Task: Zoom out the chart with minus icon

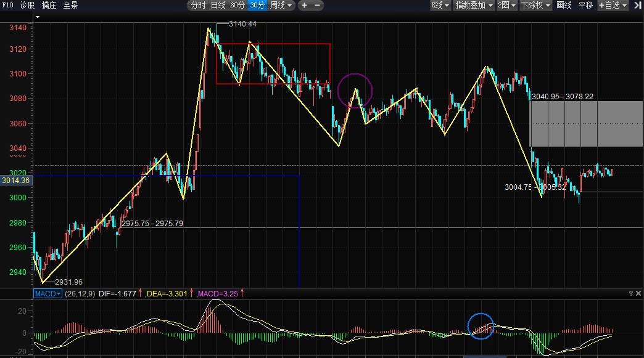Action: [317, 6]
